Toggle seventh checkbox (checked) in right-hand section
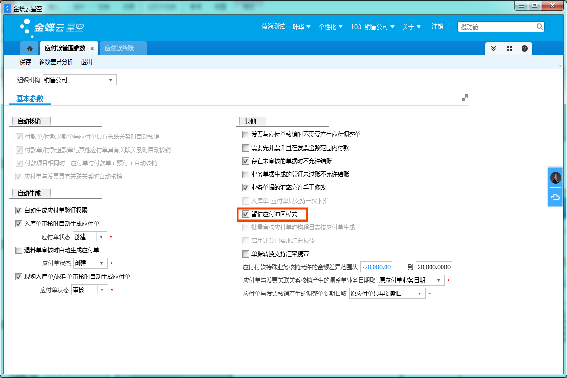Screen dimensions: 567x378 [245, 214]
